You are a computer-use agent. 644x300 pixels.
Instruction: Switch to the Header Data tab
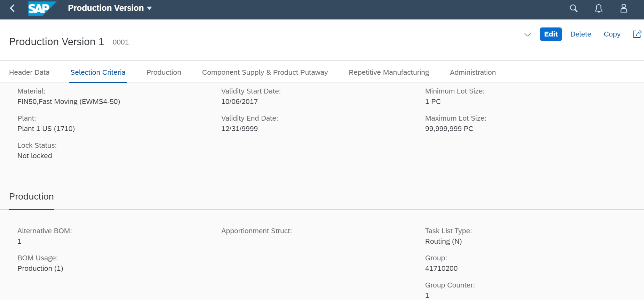tap(29, 72)
